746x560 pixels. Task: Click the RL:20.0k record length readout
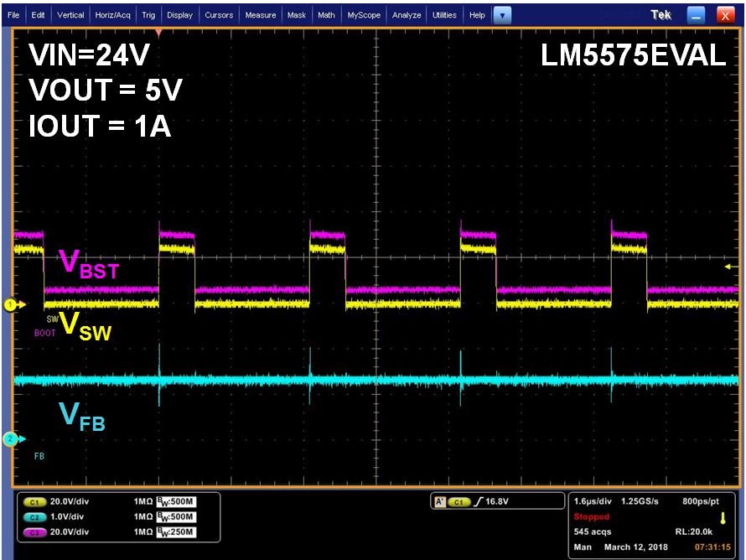point(694,532)
